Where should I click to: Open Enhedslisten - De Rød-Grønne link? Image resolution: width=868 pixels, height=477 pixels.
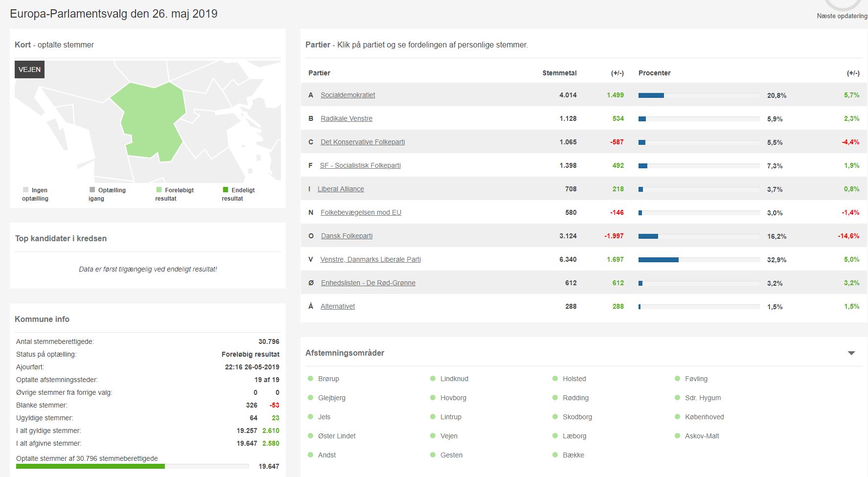point(368,283)
